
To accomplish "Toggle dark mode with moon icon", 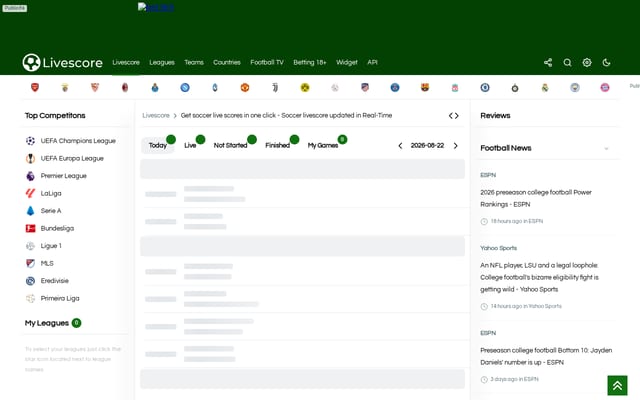I will 607,62.
